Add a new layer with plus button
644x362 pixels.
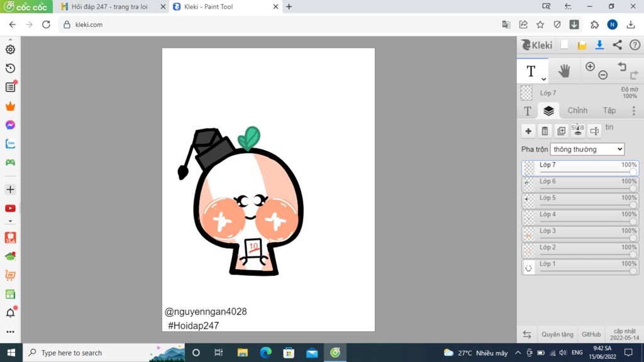[528, 131]
